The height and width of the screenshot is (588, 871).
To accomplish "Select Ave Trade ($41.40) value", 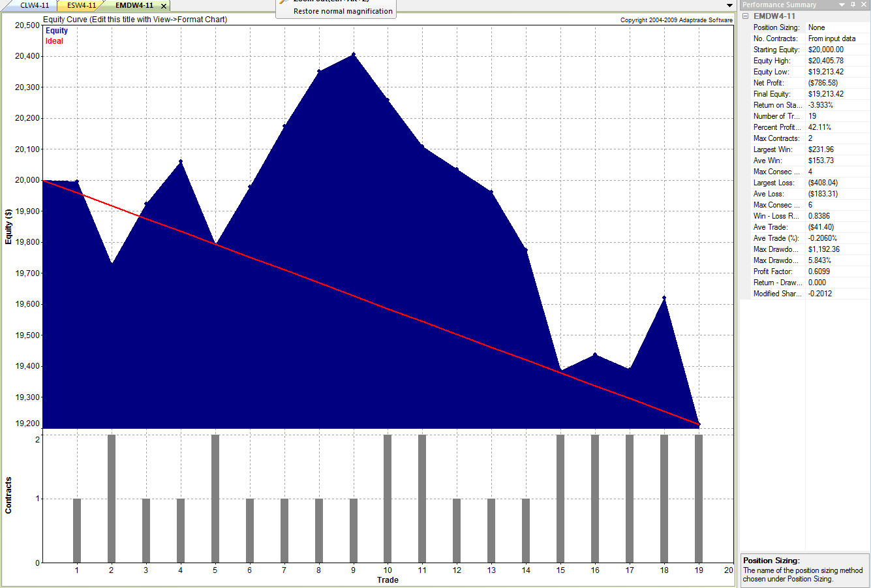I will tap(821, 227).
